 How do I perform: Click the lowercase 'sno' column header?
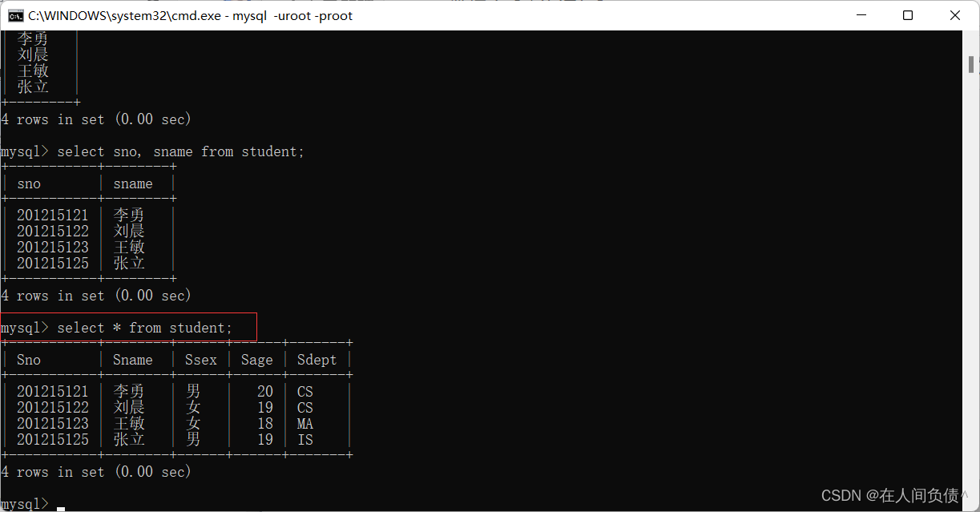coord(29,183)
